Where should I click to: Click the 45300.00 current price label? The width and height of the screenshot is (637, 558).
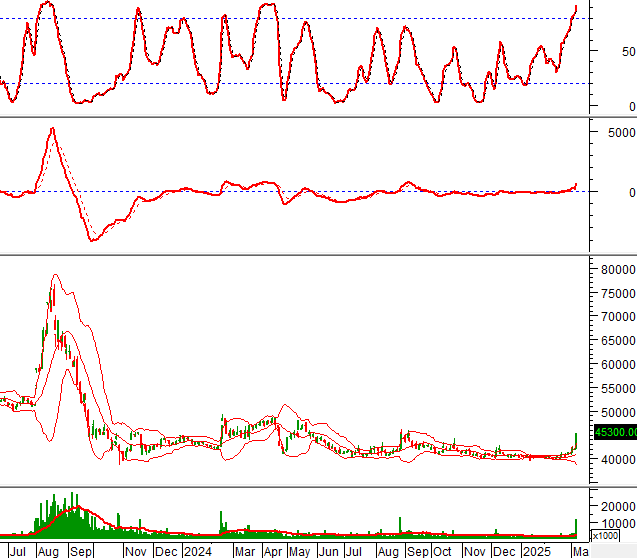(x=615, y=432)
